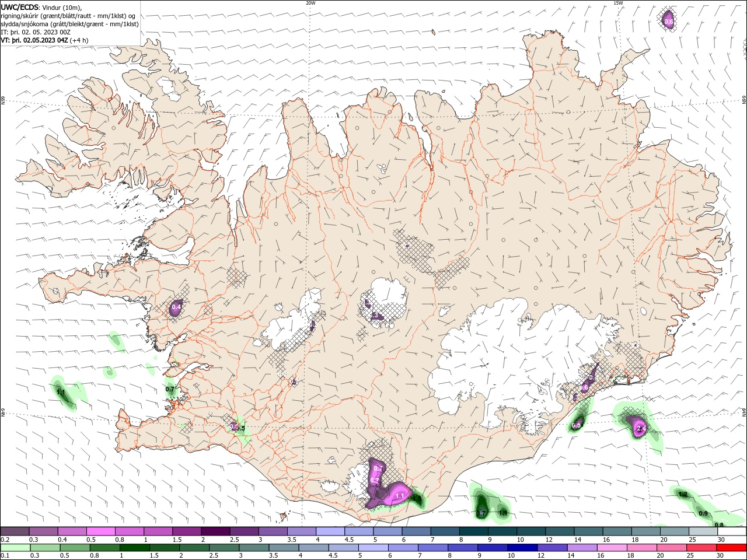Image resolution: width=747 pixels, height=560 pixels.
Task: Select the 0.6 value on the offshore blob
Action: pos(669,22)
